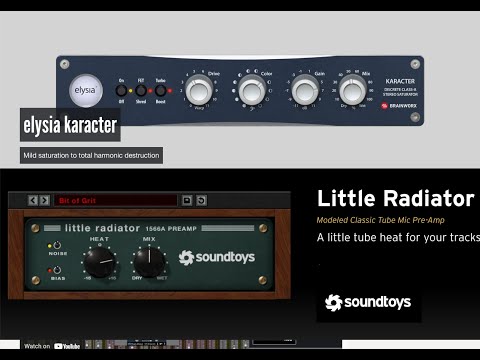Click the undo/revert preset icon

point(201,200)
